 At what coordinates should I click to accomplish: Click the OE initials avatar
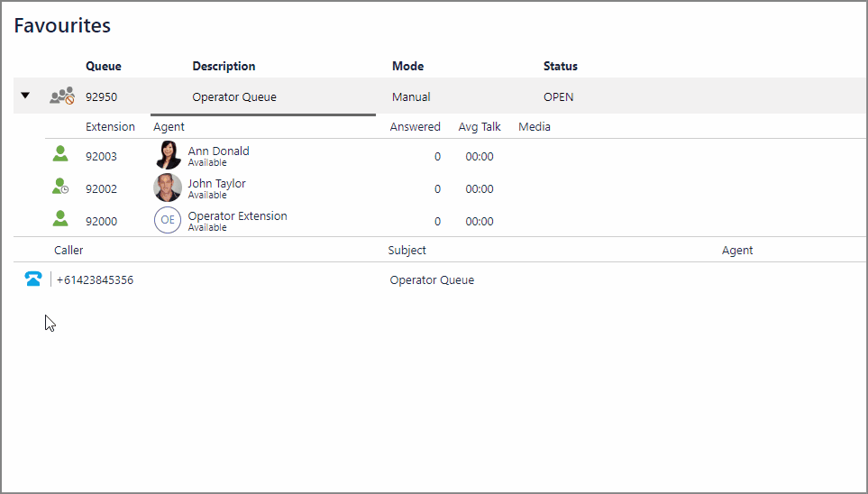[168, 220]
